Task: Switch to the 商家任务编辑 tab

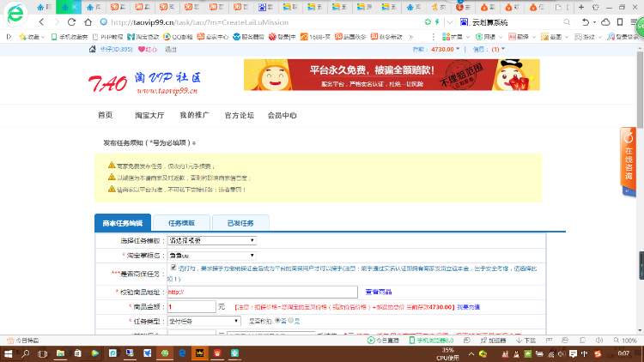Action: (123, 223)
